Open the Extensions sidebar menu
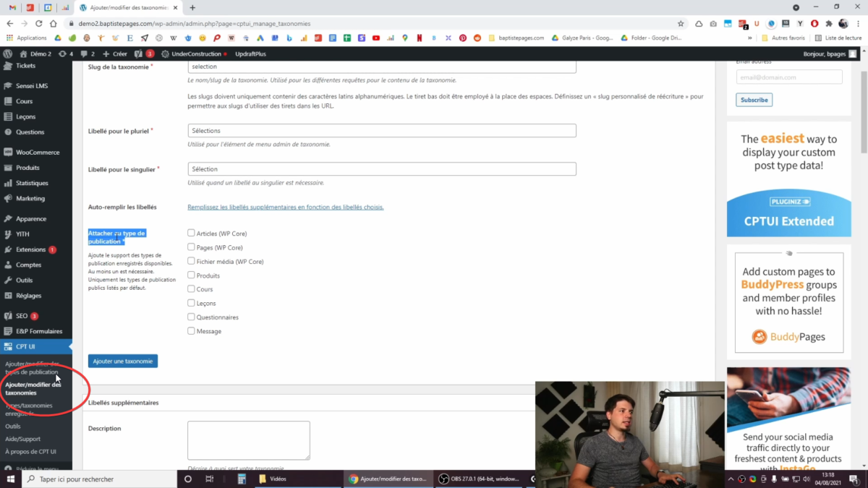The width and height of the screenshot is (868, 488). (30, 249)
